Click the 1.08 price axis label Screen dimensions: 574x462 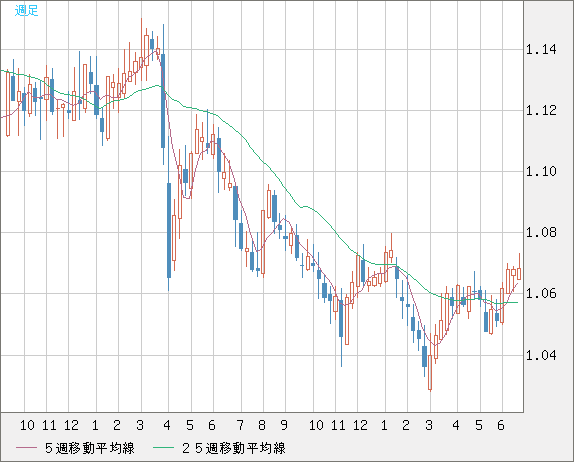541,232
